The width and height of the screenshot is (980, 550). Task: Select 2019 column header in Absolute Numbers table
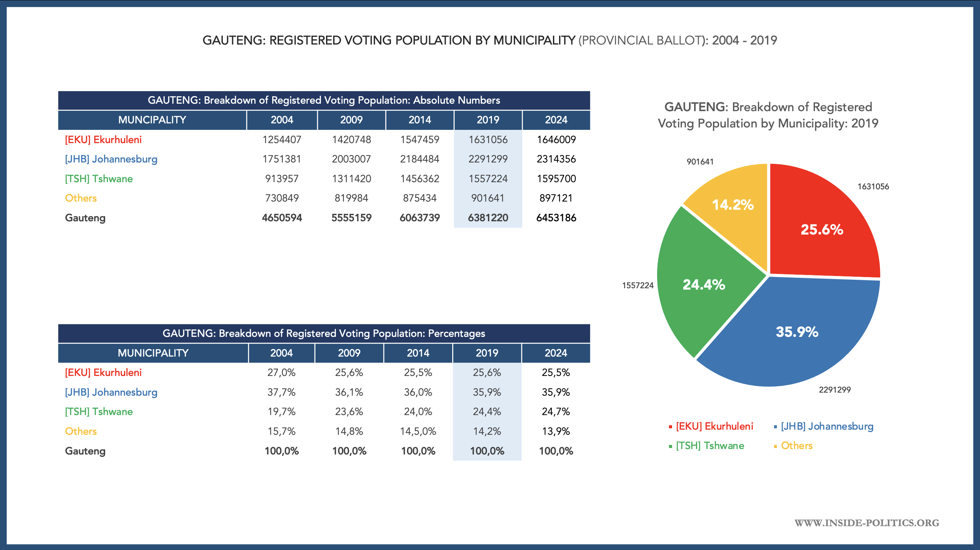[488, 120]
